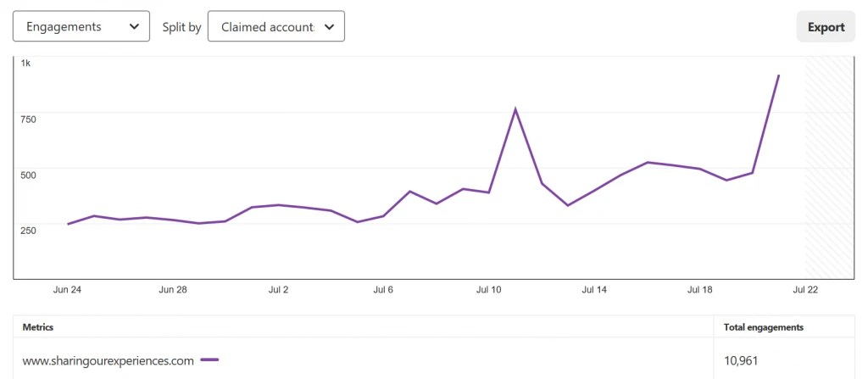
Task: Open the Engagements metric dropdown
Action: point(81,26)
